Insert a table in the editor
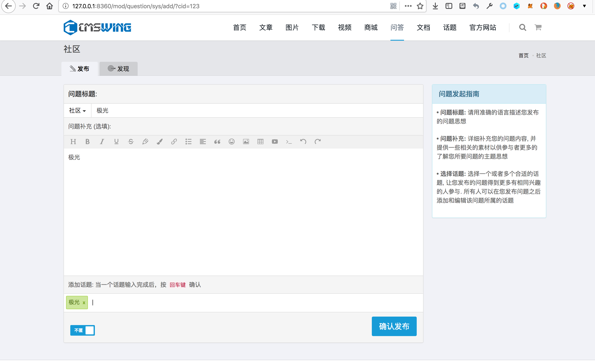This screenshot has height=364, width=595. coord(260,142)
